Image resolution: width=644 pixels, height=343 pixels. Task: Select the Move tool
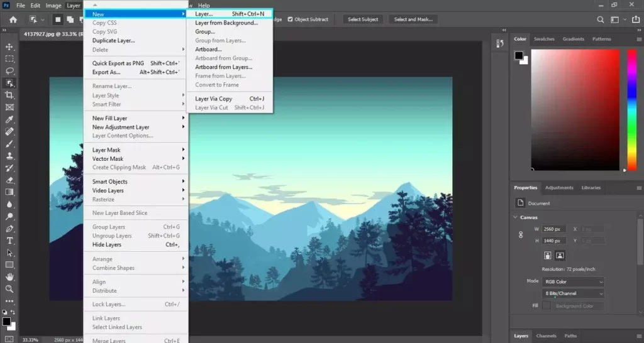coord(9,46)
